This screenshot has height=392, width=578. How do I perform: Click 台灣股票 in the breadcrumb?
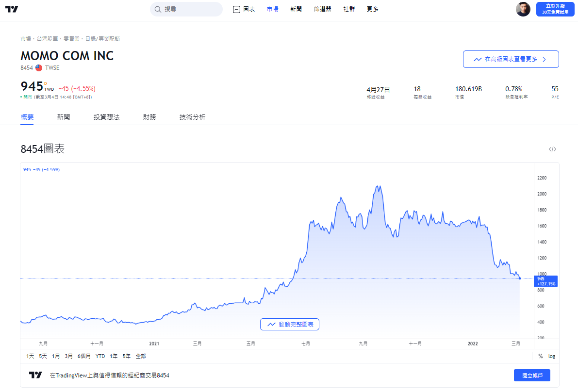point(47,39)
